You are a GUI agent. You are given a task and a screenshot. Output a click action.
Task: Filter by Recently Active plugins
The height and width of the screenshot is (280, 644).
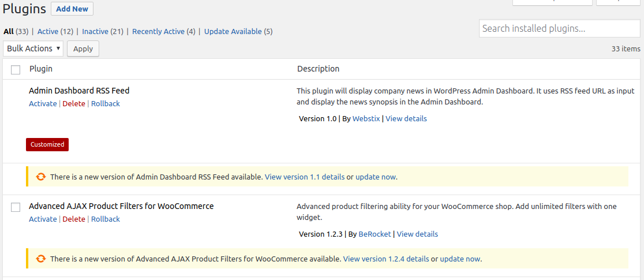159,31
